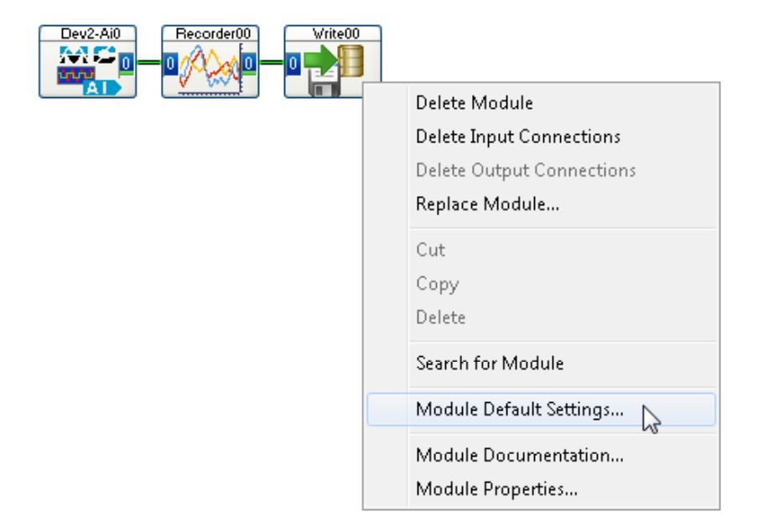Click the output port 0 on Recorder00

(x=248, y=62)
